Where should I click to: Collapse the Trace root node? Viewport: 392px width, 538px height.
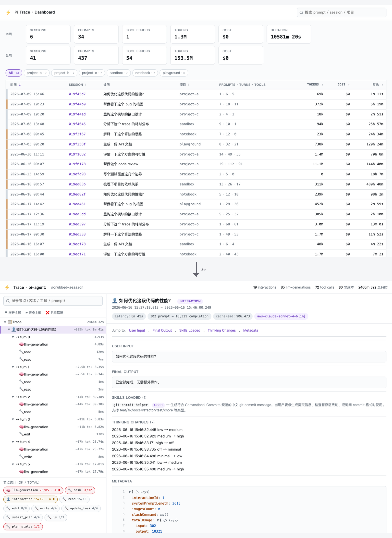click(5, 322)
